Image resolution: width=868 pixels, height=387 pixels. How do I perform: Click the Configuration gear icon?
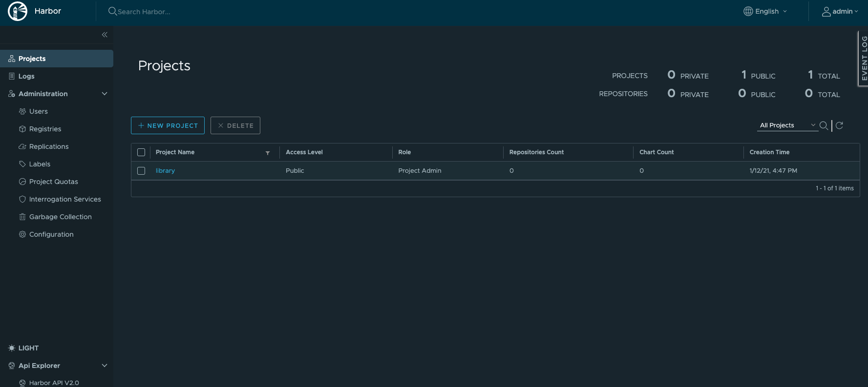[x=22, y=234]
